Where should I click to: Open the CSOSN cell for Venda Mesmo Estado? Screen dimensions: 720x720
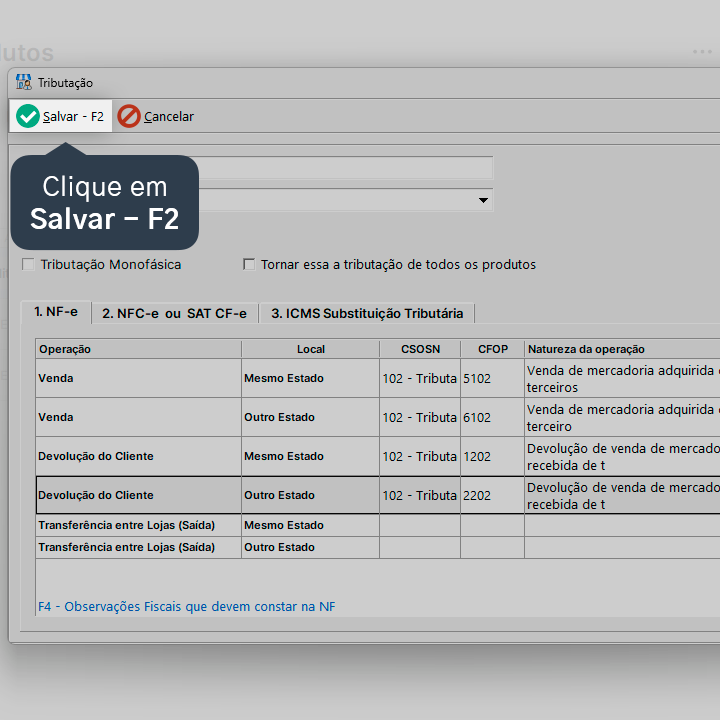tap(420, 378)
